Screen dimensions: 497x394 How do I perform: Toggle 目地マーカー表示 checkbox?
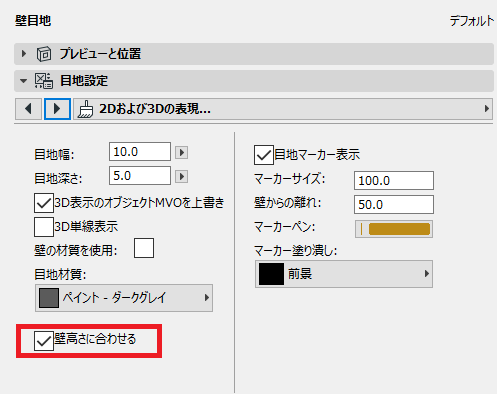(264, 155)
